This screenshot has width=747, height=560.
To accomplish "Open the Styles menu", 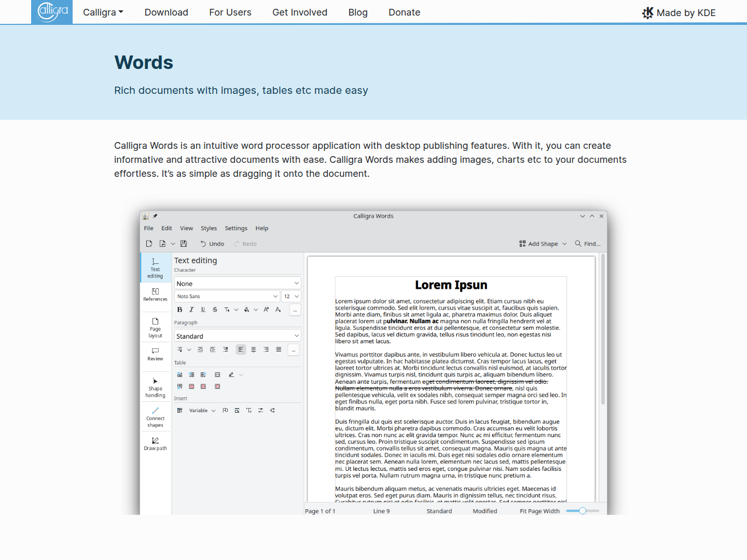I will tap(209, 228).
